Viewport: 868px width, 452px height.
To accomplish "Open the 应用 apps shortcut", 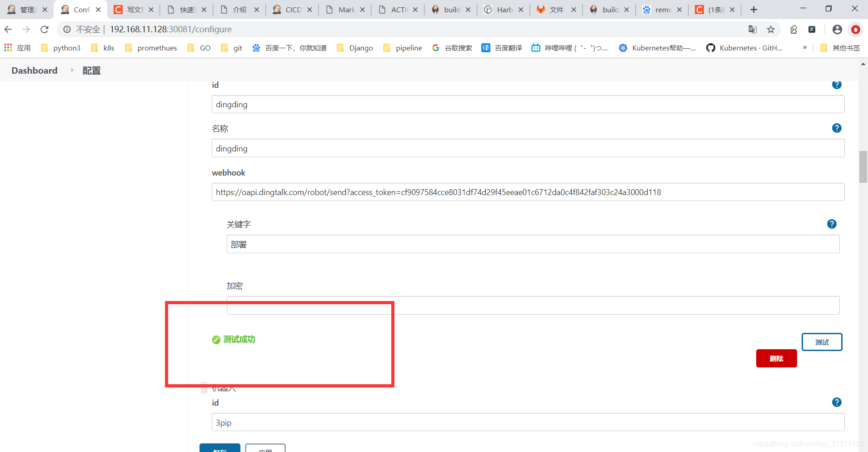I will pyautogui.click(x=17, y=48).
